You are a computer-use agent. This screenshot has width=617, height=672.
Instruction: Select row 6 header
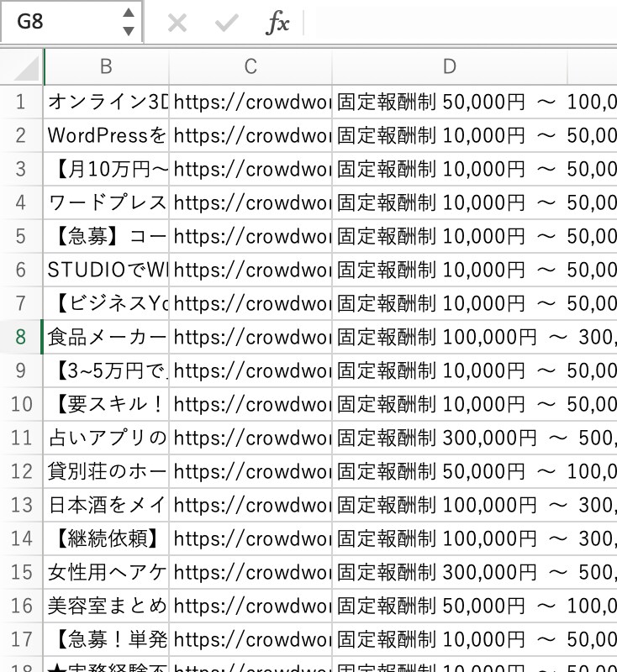pos(21,270)
